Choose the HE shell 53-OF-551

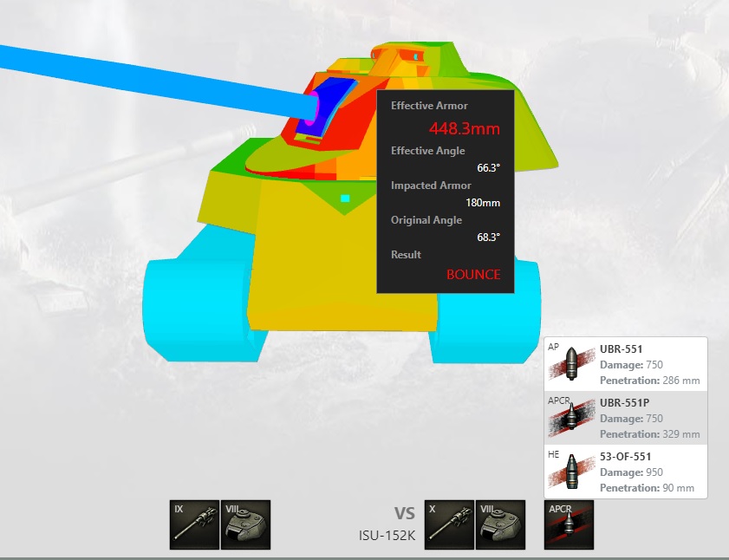pyautogui.click(x=626, y=472)
